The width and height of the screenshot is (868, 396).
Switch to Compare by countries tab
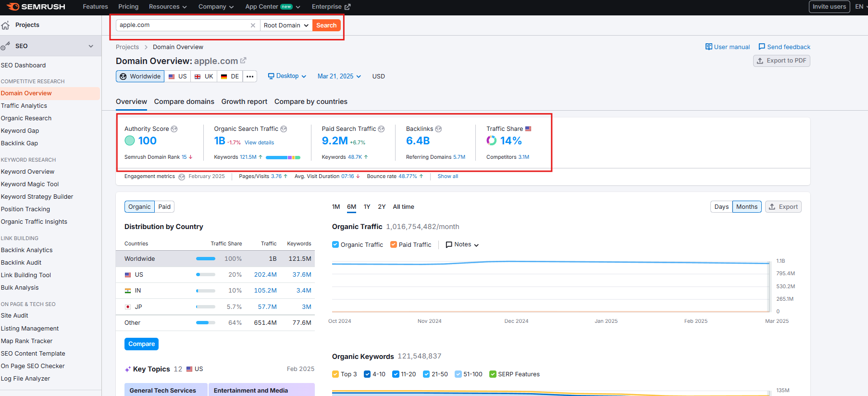[x=311, y=102]
